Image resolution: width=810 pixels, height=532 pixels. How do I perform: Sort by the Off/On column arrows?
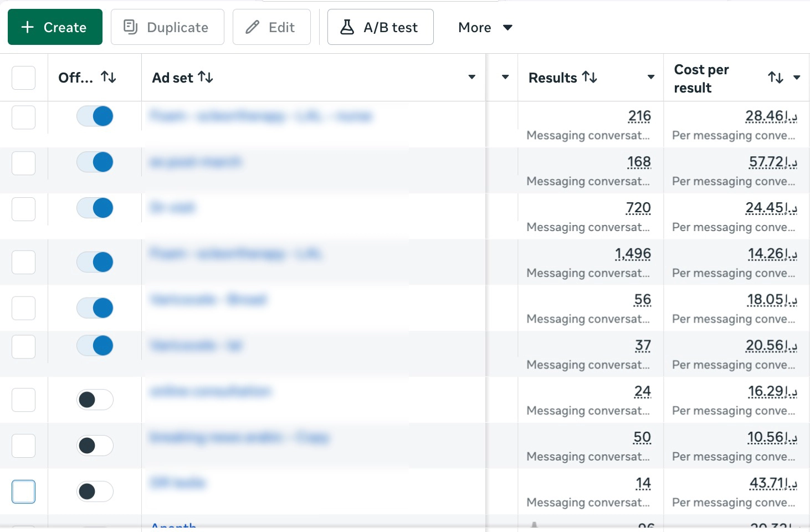point(109,77)
